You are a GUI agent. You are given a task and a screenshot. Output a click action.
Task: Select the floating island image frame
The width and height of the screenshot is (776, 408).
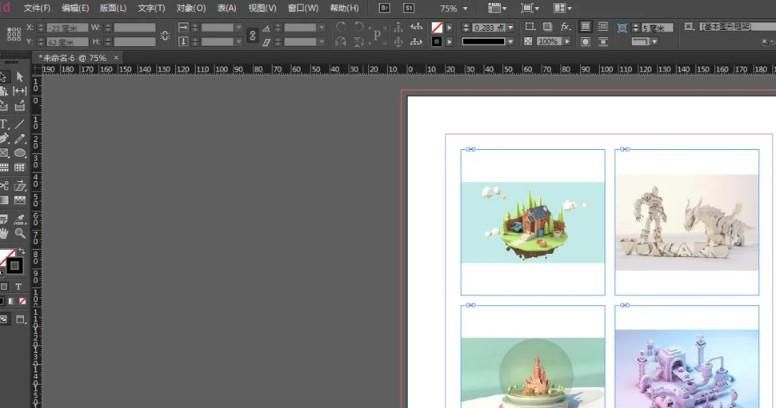tap(533, 222)
